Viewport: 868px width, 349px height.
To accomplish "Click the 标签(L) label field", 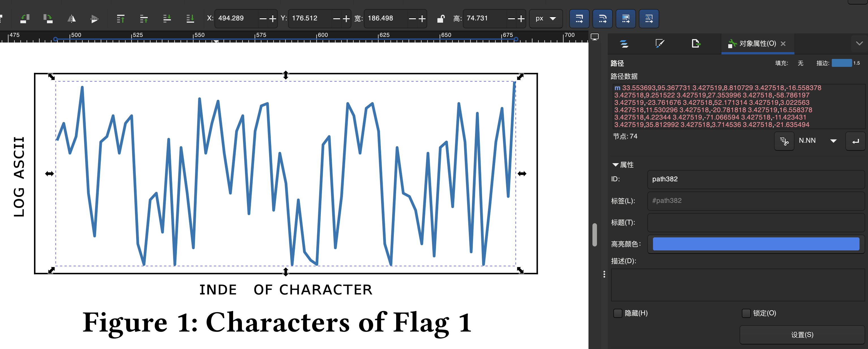I will point(756,201).
